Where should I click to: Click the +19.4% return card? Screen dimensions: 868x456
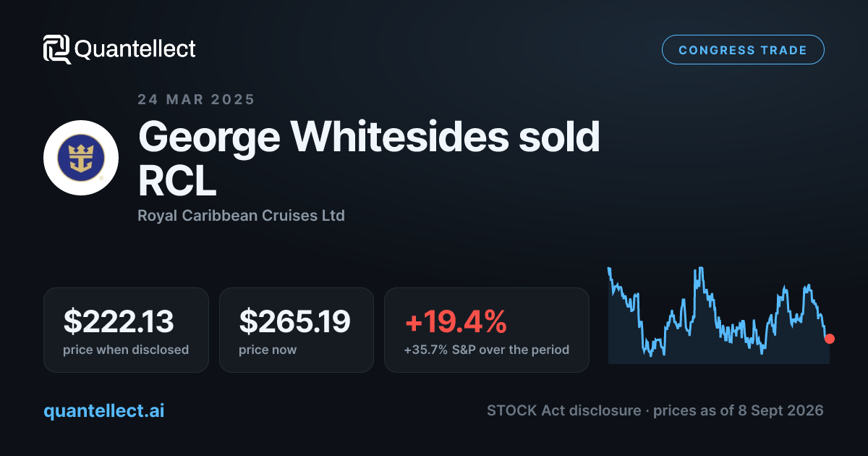click(x=487, y=330)
